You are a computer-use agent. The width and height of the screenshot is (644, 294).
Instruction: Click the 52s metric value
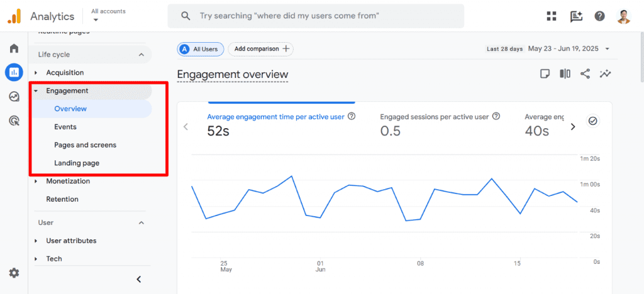(219, 131)
